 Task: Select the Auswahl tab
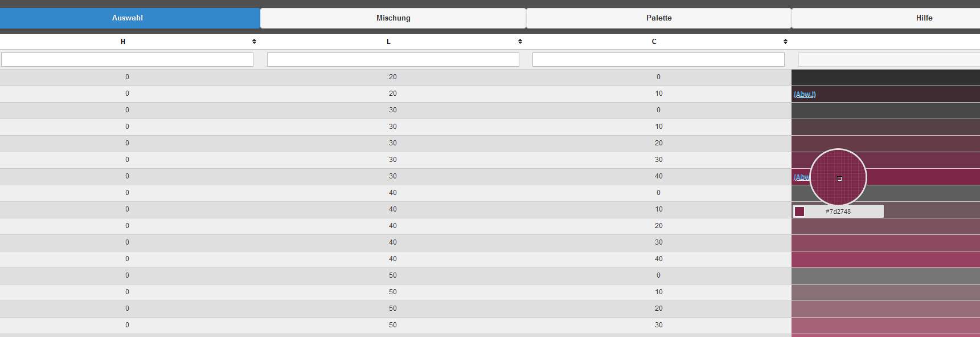128,18
